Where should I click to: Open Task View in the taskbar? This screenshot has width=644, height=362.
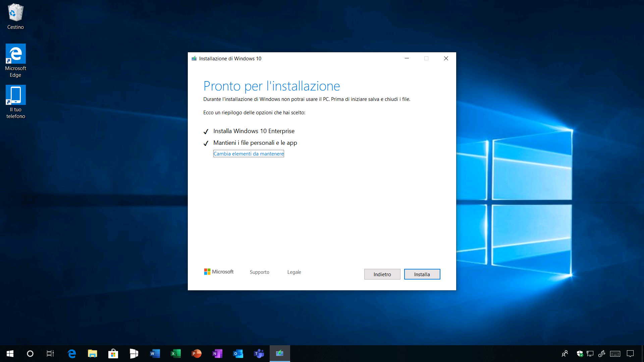pyautogui.click(x=50, y=354)
